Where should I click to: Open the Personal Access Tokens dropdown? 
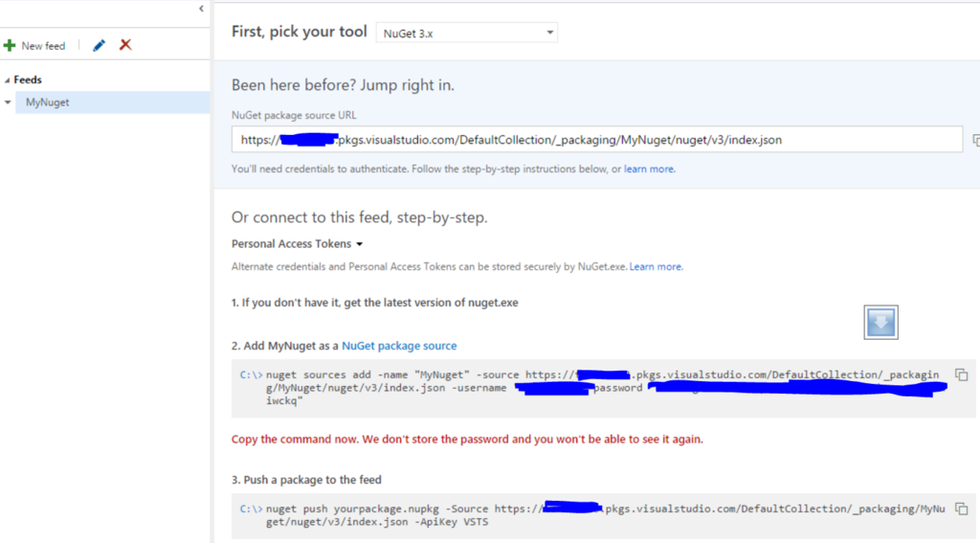[x=297, y=244]
